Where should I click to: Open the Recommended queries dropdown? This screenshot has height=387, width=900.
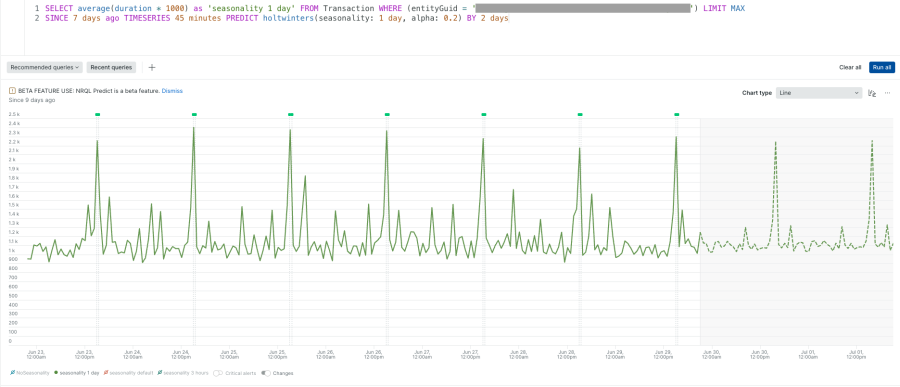click(45, 67)
